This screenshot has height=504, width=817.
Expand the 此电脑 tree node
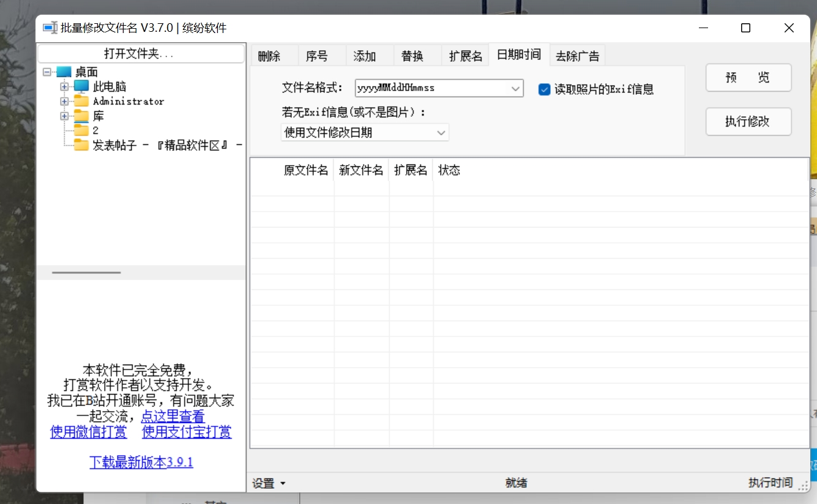pos(64,86)
